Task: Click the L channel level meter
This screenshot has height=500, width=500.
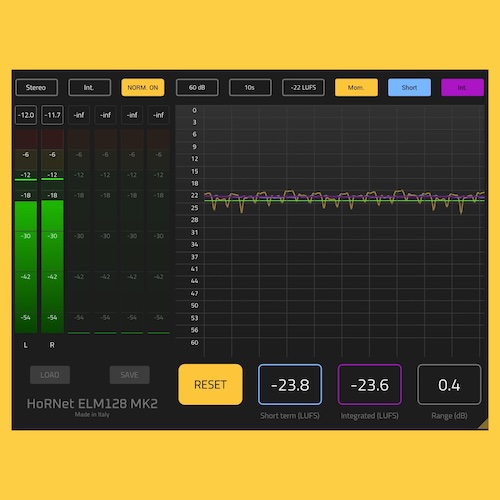Action: pyautogui.click(x=26, y=231)
